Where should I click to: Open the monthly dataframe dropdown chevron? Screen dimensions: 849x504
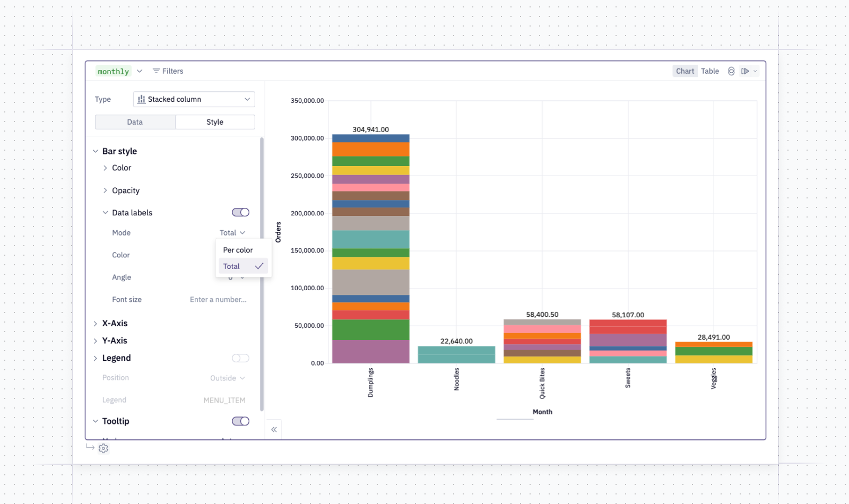140,71
